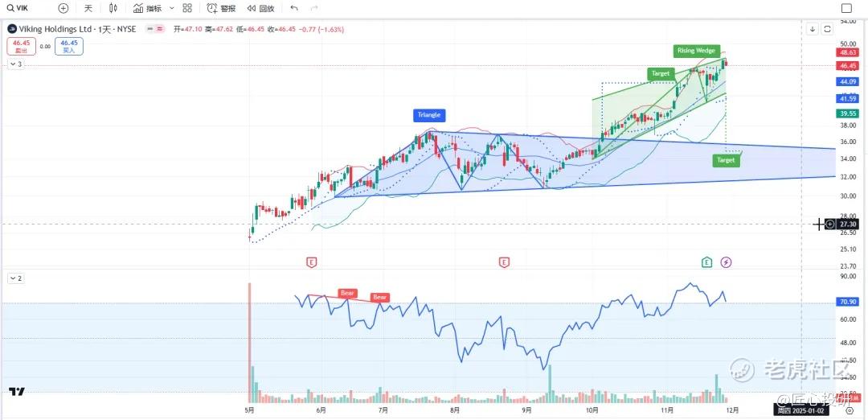Click the undo arrow icon
This screenshot has height=420, width=868.
click(x=294, y=8)
